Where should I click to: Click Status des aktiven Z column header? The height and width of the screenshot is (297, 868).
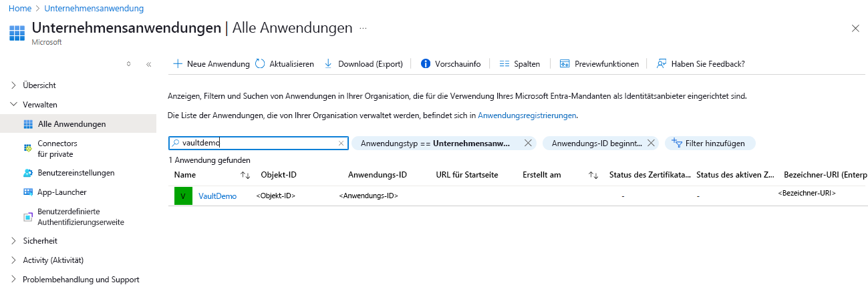(x=736, y=175)
